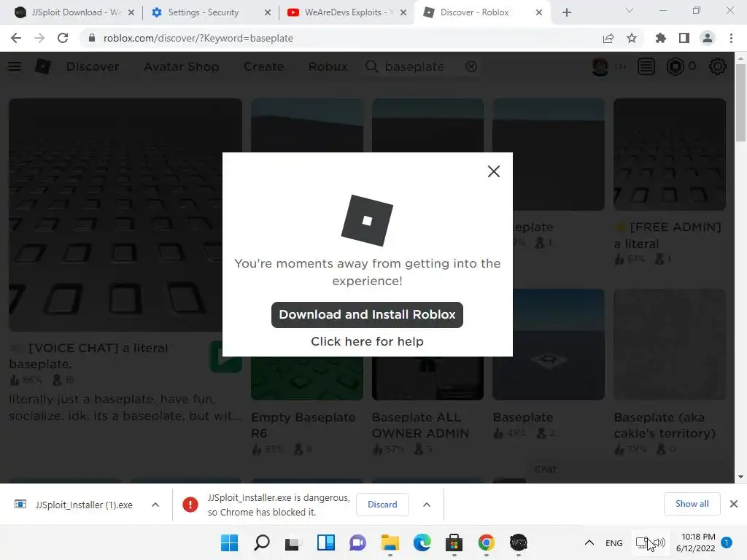This screenshot has width=747, height=560.
Task: Close the downloads bar
Action: (734, 504)
